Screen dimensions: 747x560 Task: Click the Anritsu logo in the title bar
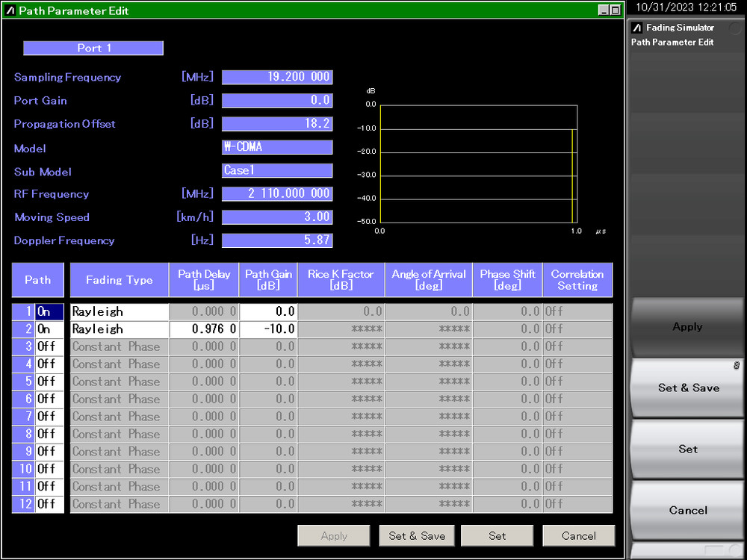[x=10, y=10]
